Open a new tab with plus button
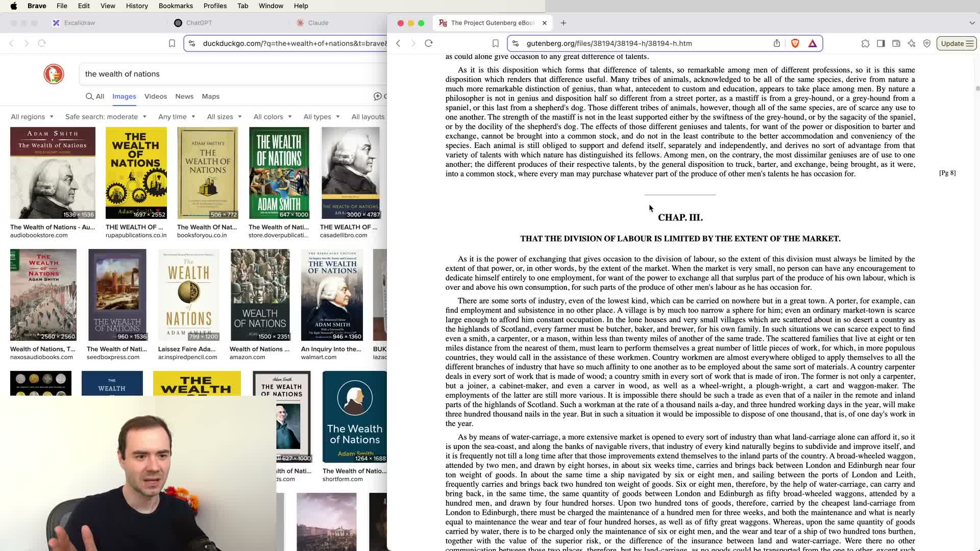The width and height of the screenshot is (980, 551). [x=563, y=23]
